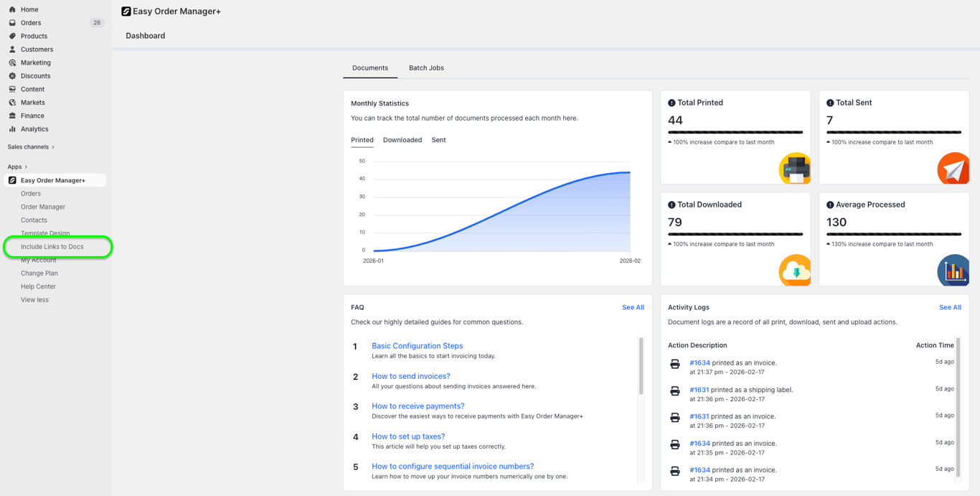Click the cloud download icon
The height and width of the screenshot is (496, 980).
pos(795,271)
